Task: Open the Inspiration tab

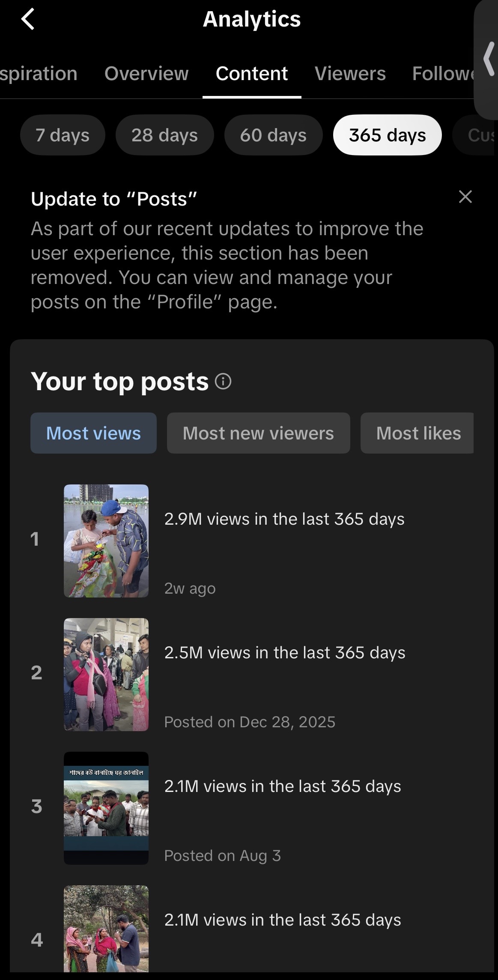Action: [39, 73]
